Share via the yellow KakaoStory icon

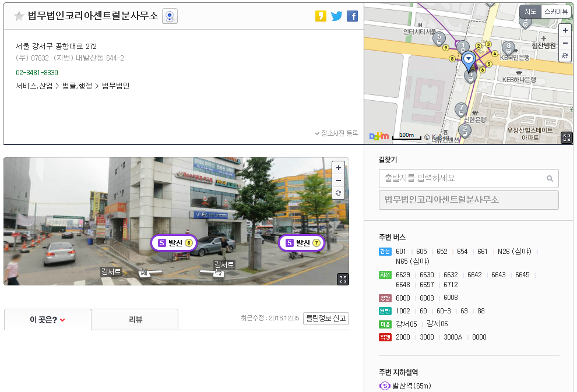click(x=321, y=16)
